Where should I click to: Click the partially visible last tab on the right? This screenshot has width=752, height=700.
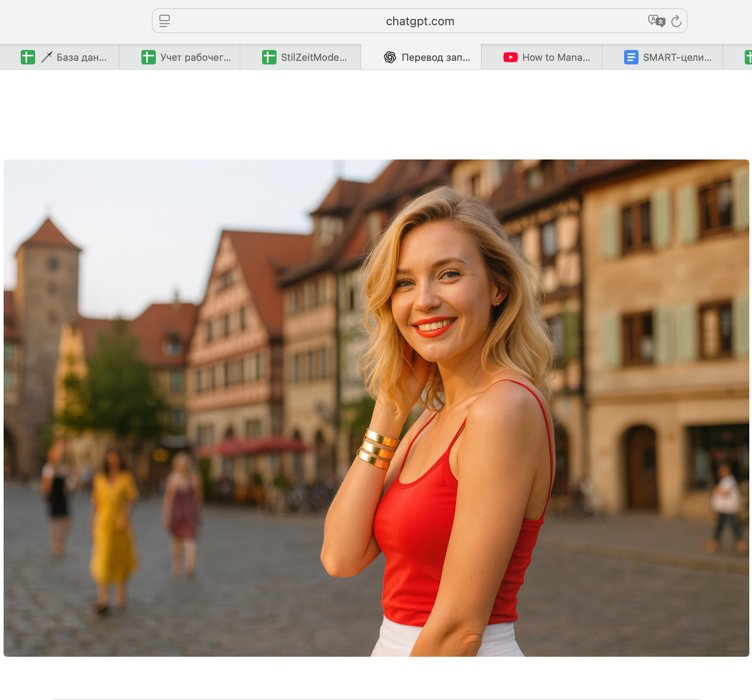pos(738,57)
